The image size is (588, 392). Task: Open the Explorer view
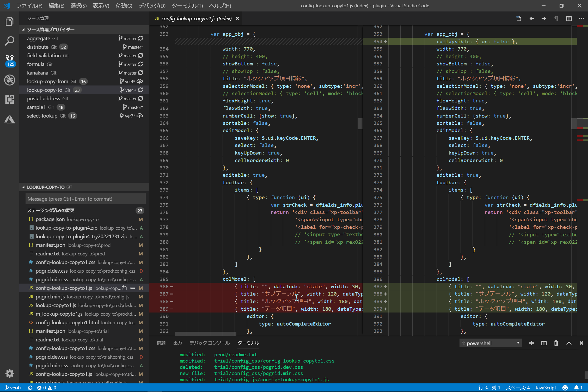(10, 21)
